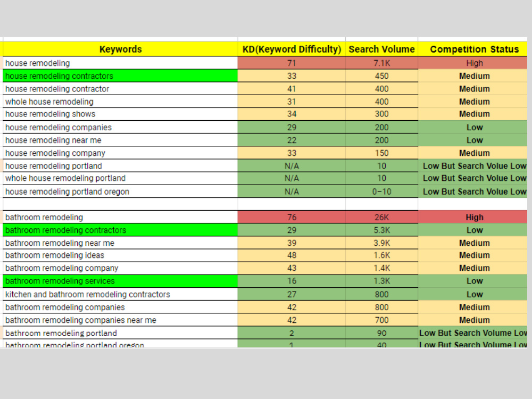Select the 'house remodeling companies' cell
The image size is (532, 399).
[x=120, y=127]
